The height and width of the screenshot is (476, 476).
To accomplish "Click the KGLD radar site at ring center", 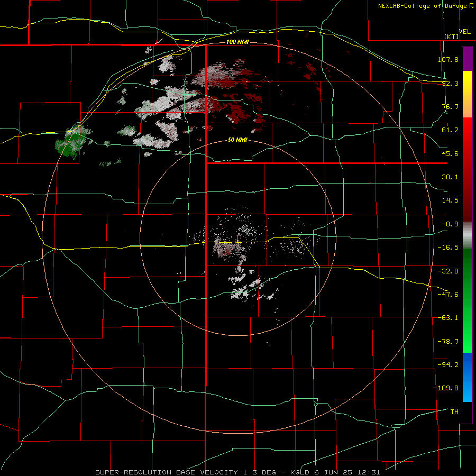I will 238,237.
